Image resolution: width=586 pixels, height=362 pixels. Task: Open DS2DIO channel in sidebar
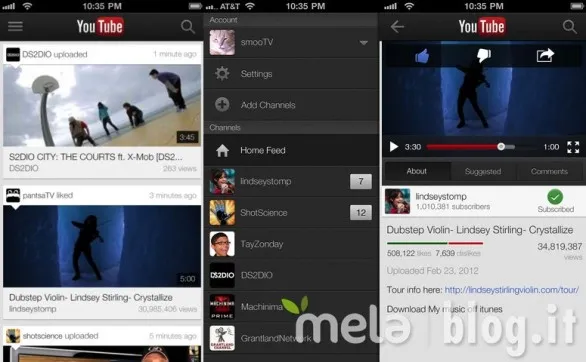(x=291, y=275)
